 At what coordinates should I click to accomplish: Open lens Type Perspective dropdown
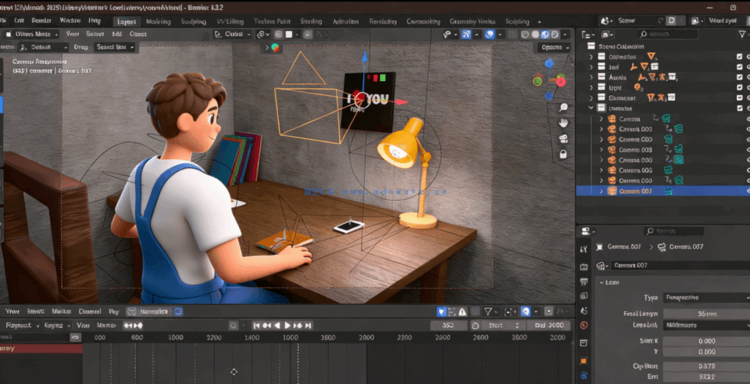click(x=706, y=298)
